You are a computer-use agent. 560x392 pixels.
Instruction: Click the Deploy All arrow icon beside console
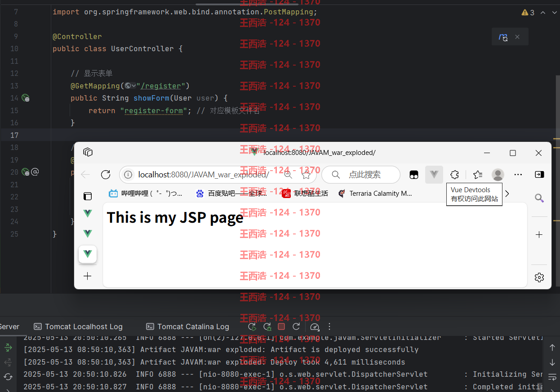click(8, 348)
